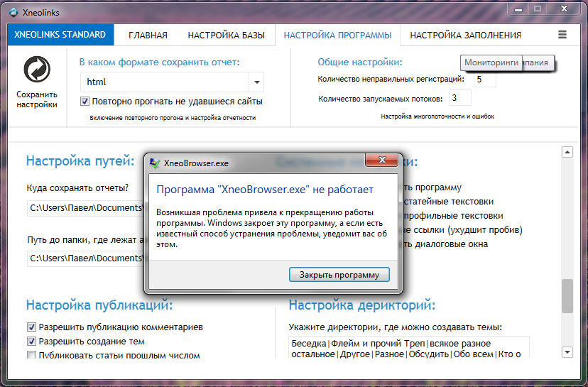Click the reports save path field
Image resolution: width=588 pixels, height=387 pixels.
tap(85, 208)
